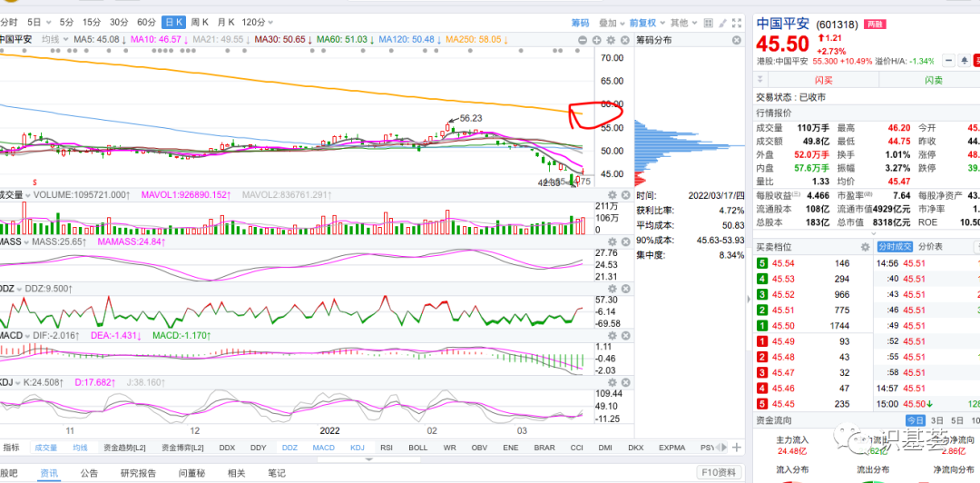Open MACD indicator settings gear
This screenshot has height=483, width=980.
[x=612, y=336]
